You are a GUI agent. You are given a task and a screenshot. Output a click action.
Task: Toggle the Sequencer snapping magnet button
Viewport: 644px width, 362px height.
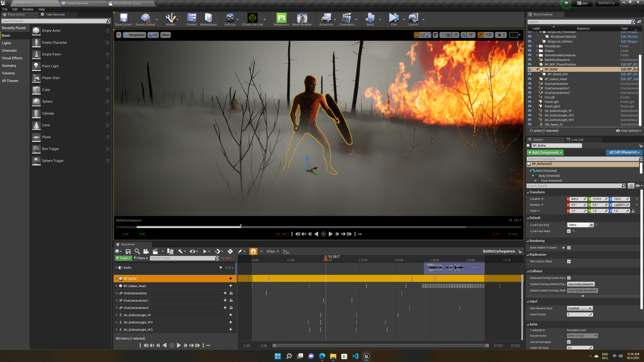[253, 251]
